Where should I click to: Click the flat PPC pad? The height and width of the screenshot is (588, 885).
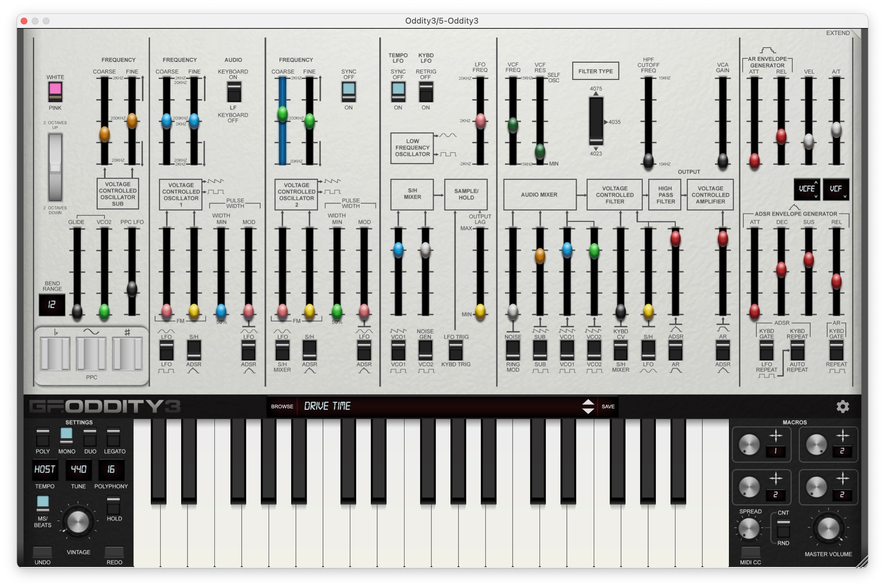[55, 354]
